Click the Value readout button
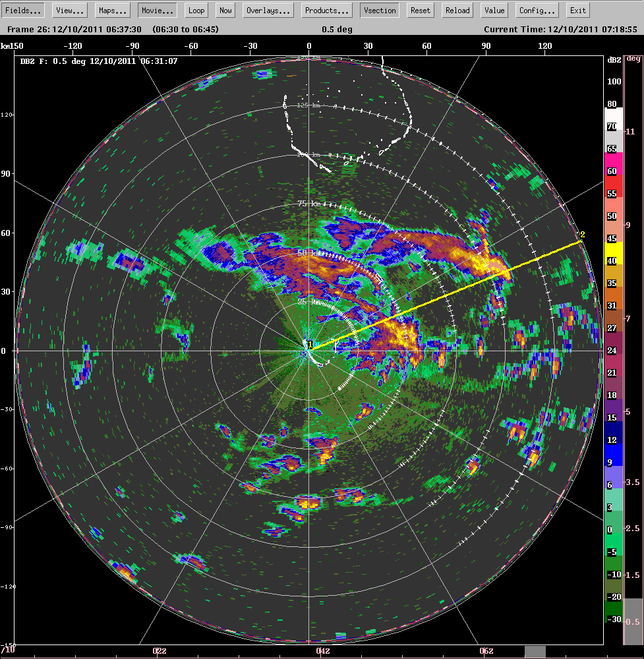This screenshot has width=644, height=659. pyautogui.click(x=494, y=11)
